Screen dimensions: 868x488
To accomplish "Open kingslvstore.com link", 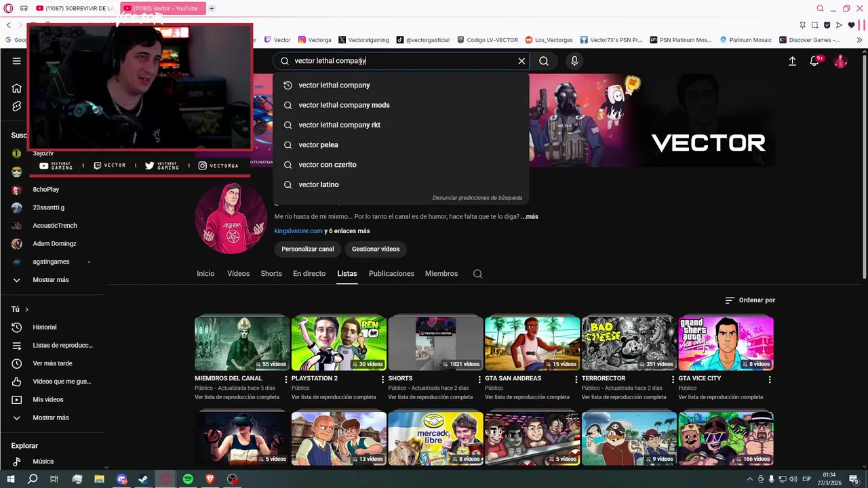I will (x=298, y=231).
